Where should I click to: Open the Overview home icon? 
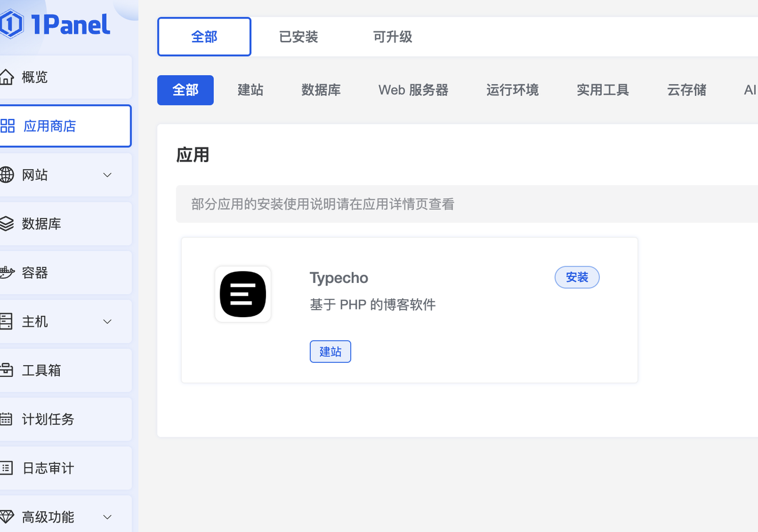tap(7, 77)
